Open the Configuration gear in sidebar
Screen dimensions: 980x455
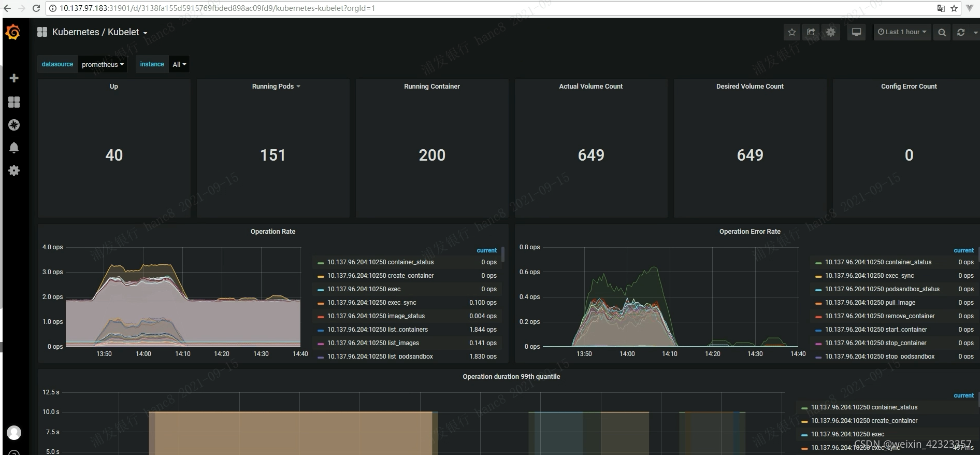tap(14, 170)
